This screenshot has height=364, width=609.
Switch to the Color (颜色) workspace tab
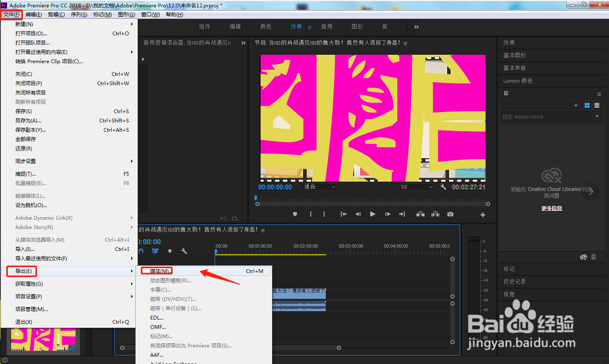click(x=266, y=27)
